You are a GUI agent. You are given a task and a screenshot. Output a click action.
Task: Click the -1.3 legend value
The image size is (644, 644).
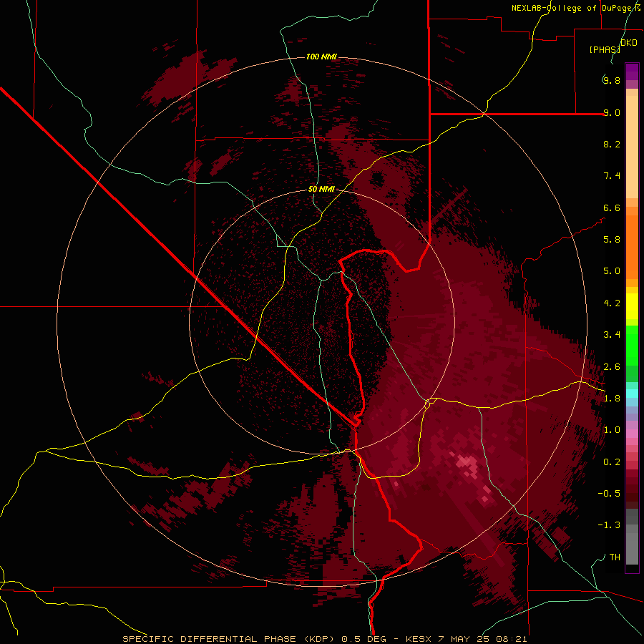(609, 525)
